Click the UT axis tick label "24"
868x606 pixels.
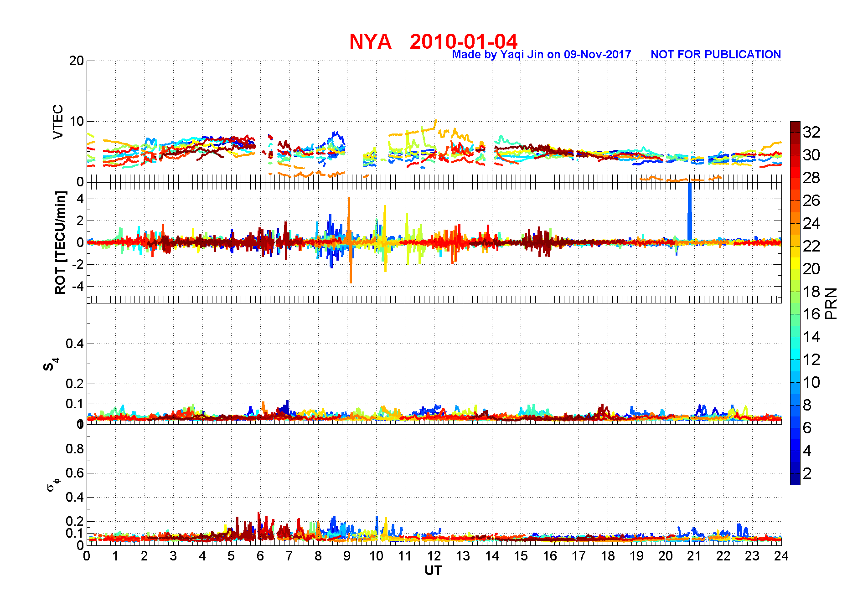(781, 556)
